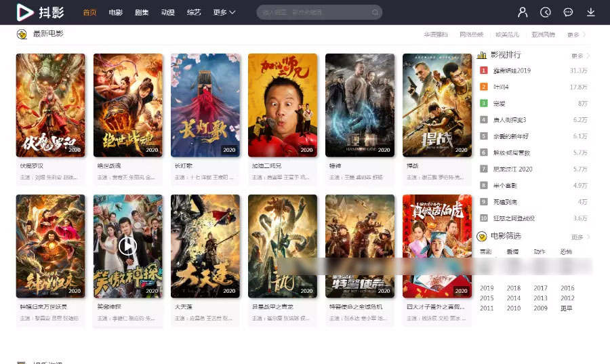The width and height of the screenshot is (610, 364).
Task: Expand 更多 next to 影视排行
Action: pos(580,56)
